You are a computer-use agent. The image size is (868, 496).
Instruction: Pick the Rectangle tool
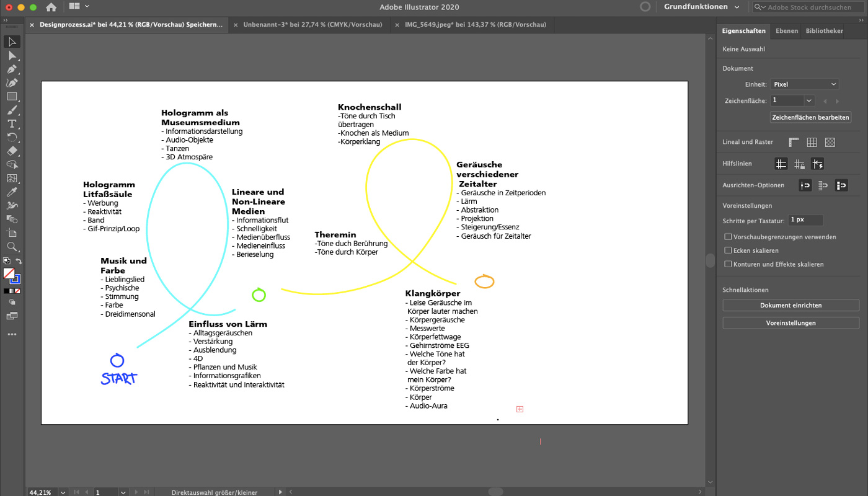(x=12, y=97)
